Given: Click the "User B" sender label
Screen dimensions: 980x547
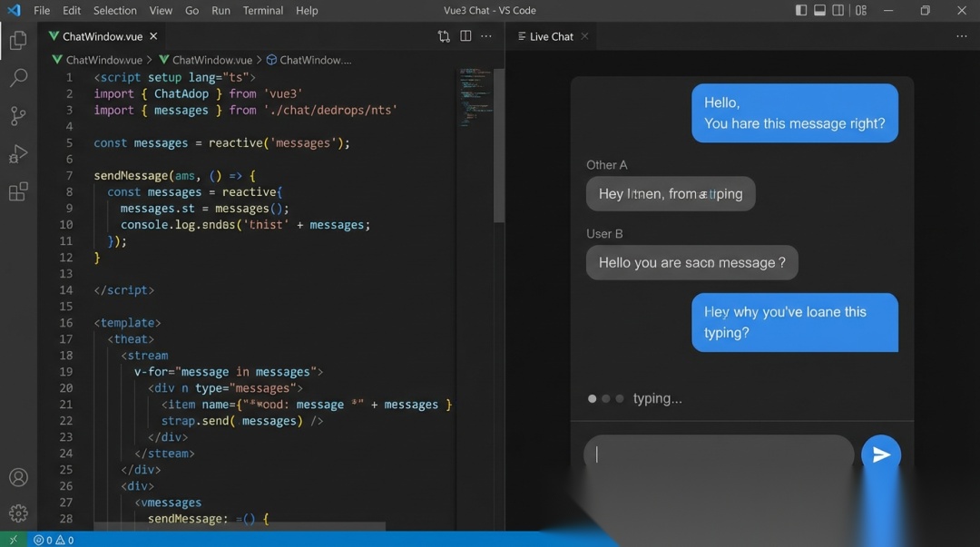Looking at the screenshot, I should (604, 234).
